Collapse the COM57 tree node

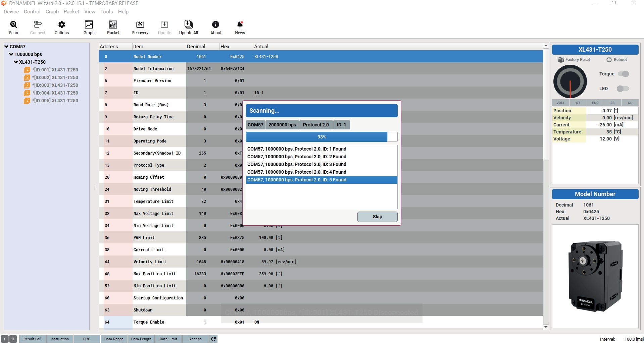[x=6, y=47]
